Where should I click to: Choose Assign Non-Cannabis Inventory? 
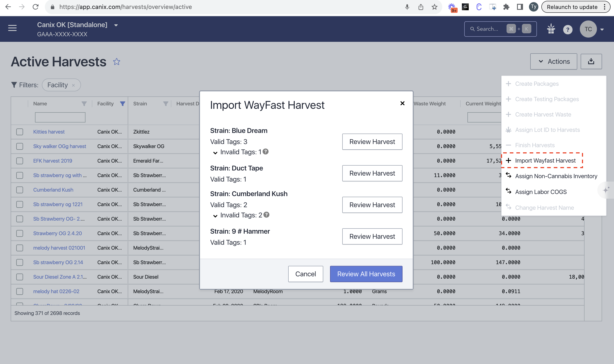coord(553,176)
